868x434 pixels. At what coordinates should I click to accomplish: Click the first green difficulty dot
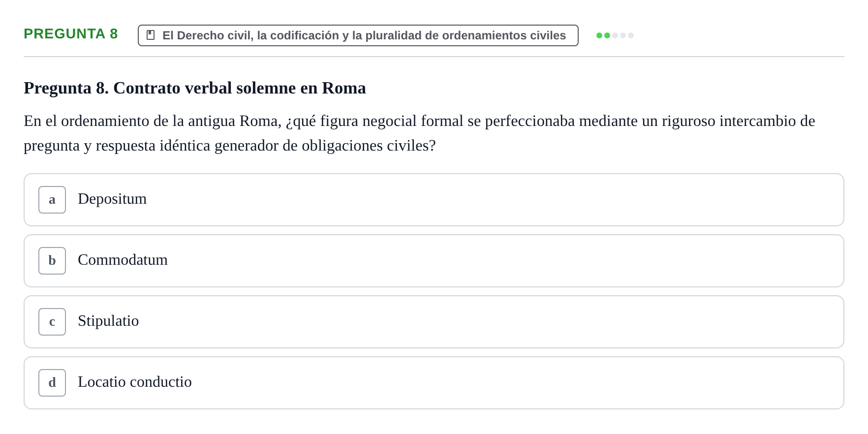[x=599, y=35]
